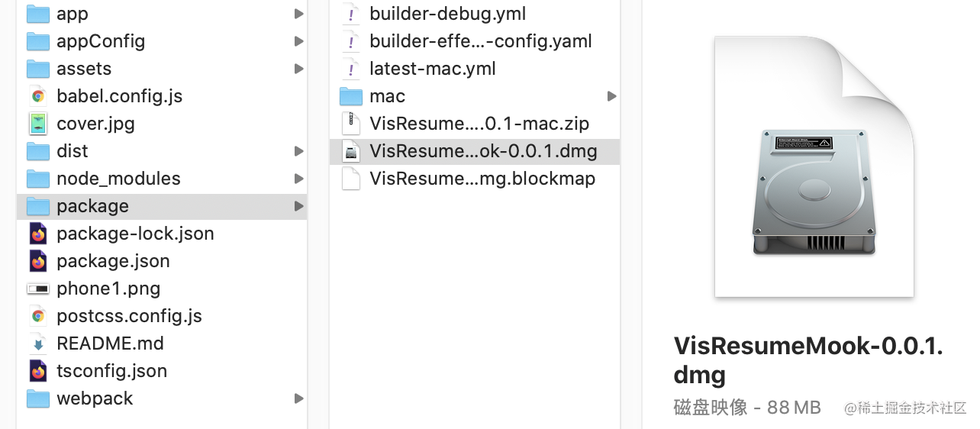980x429 pixels.
Task: Click the babel.config.js Chrome file icon
Action: point(38,96)
